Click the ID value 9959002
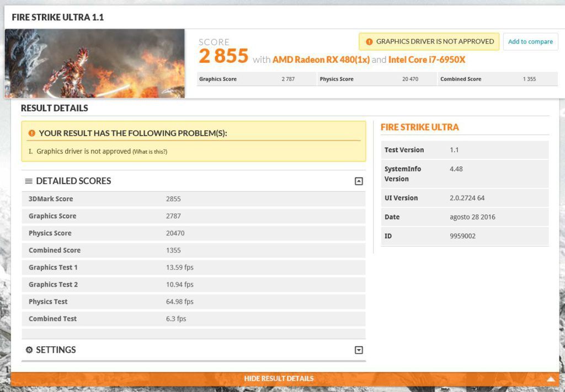Image resolution: width=565 pixels, height=392 pixels. 463,237
